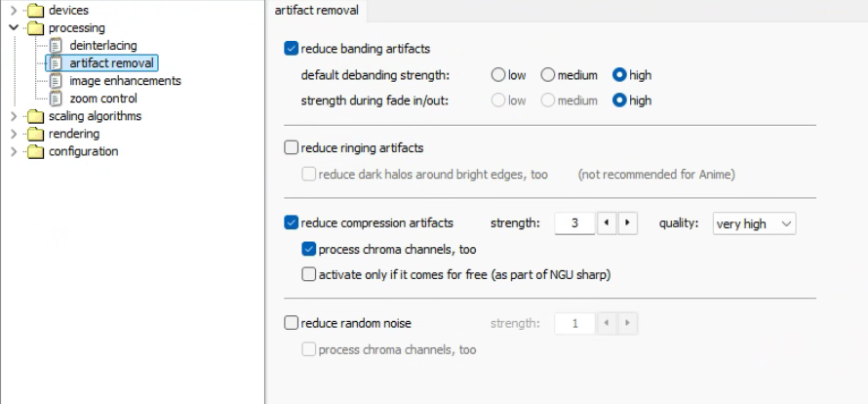Collapse the processing tree node

(x=13, y=28)
